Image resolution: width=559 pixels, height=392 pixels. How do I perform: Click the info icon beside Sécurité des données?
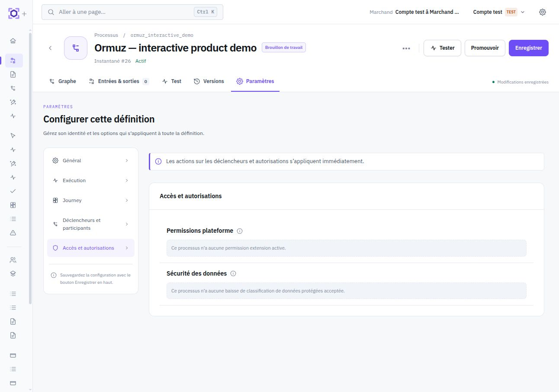pyautogui.click(x=233, y=273)
